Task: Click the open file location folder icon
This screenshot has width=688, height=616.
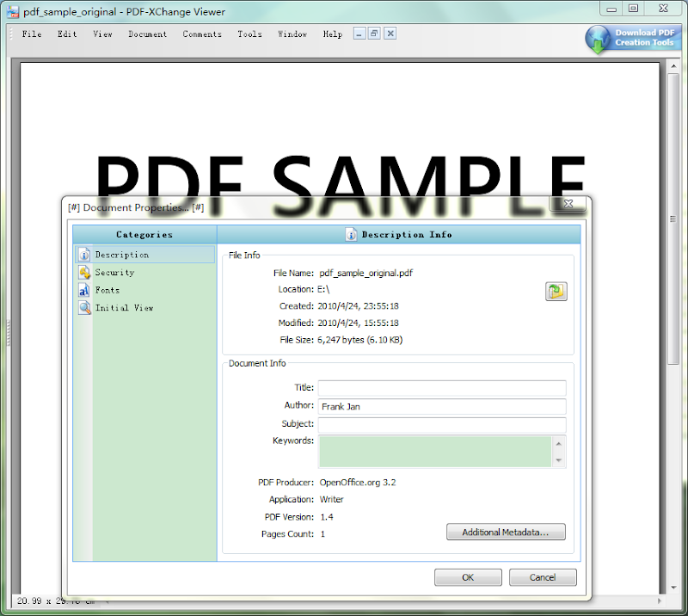Action: 556,292
